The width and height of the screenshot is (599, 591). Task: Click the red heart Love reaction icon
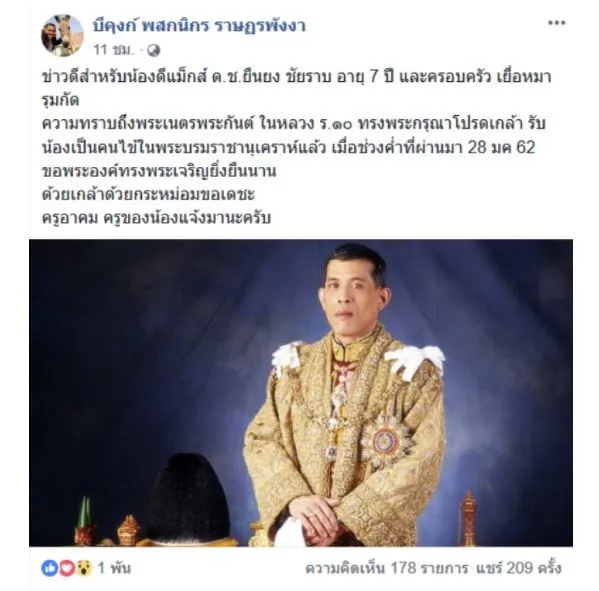tap(66, 568)
